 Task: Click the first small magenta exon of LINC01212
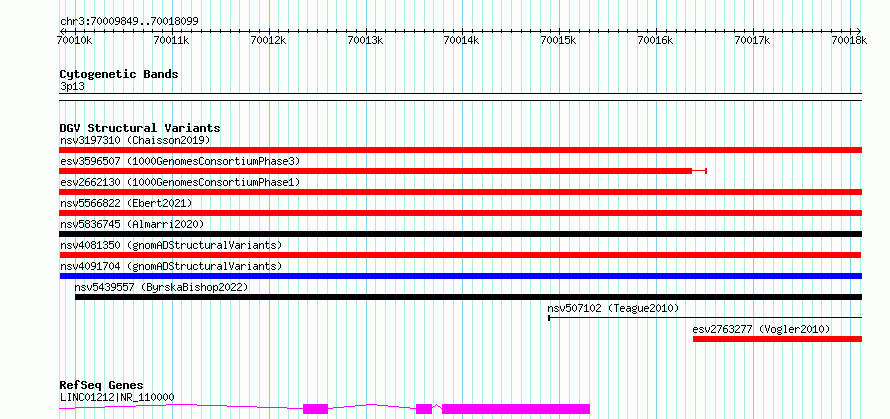pos(316,409)
